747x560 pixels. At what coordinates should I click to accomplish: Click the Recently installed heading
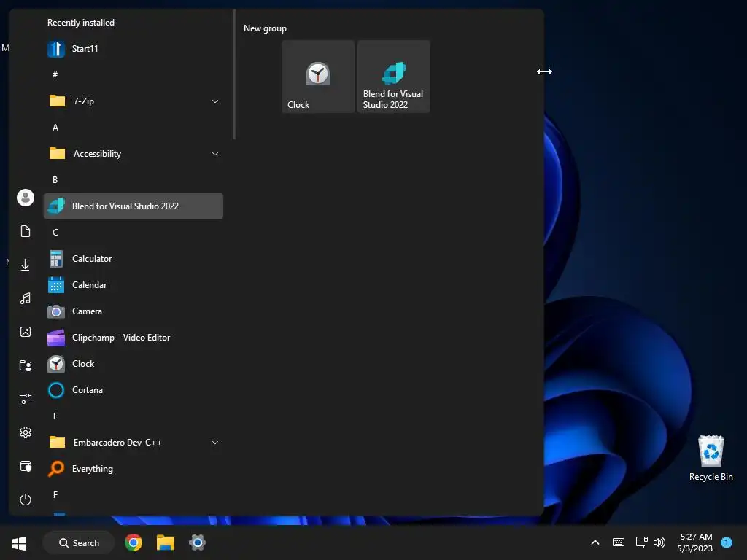pos(80,23)
